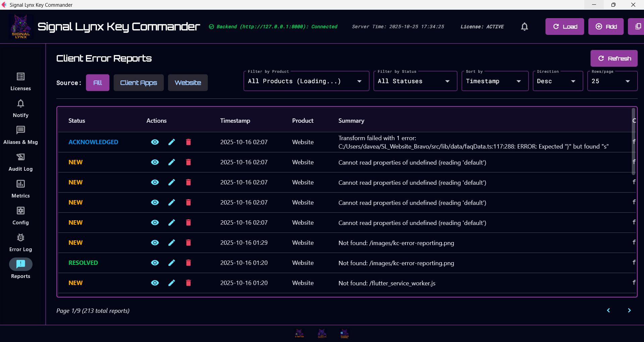Go to the next page of reports
This screenshot has height=342, width=644.
click(x=630, y=310)
